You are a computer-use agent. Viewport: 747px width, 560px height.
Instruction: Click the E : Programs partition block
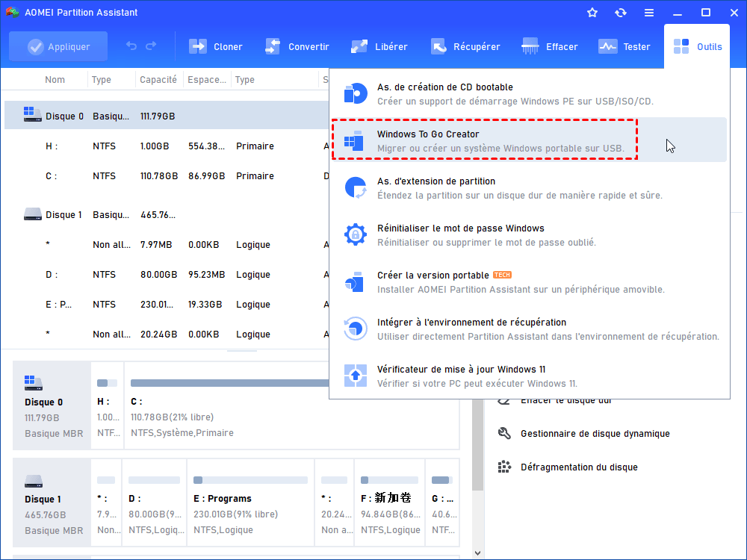click(x=250, y=503)
